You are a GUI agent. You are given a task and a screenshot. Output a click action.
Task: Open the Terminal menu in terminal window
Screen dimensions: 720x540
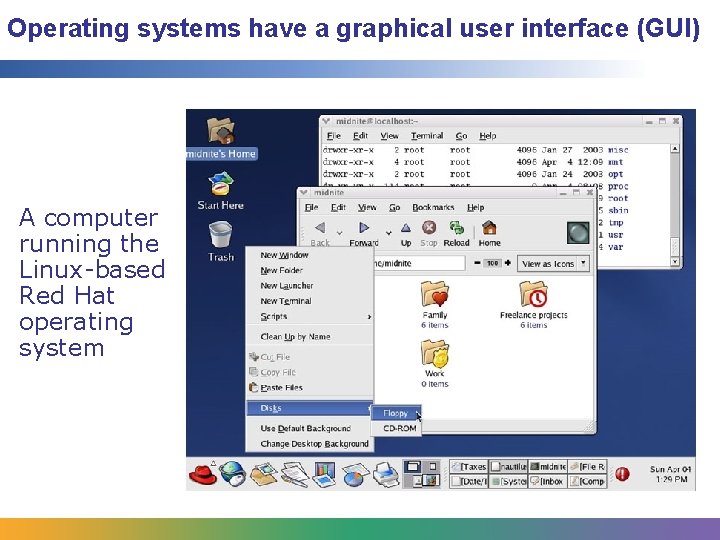coord(427,135)
